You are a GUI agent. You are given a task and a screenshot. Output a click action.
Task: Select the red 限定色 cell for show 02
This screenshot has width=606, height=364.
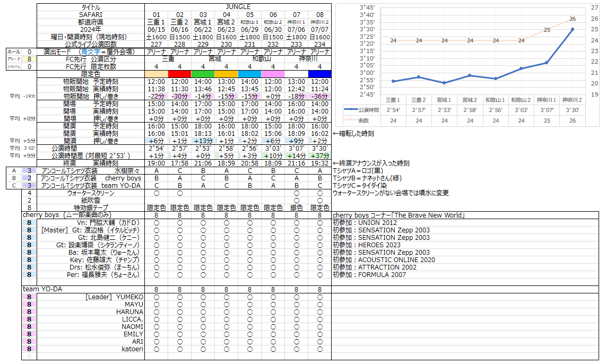180,74
